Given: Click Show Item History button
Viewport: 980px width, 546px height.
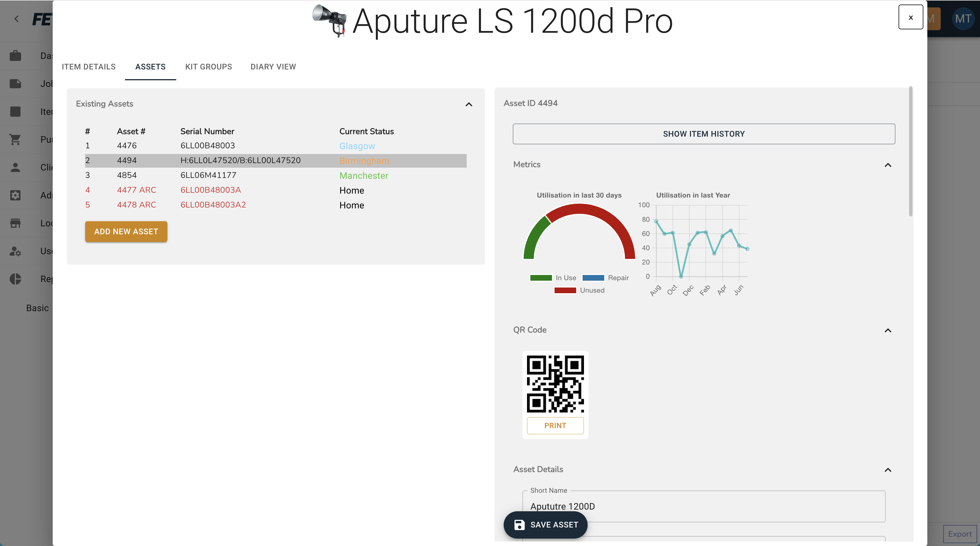Looking at the screenshot, I should (704, 134).
